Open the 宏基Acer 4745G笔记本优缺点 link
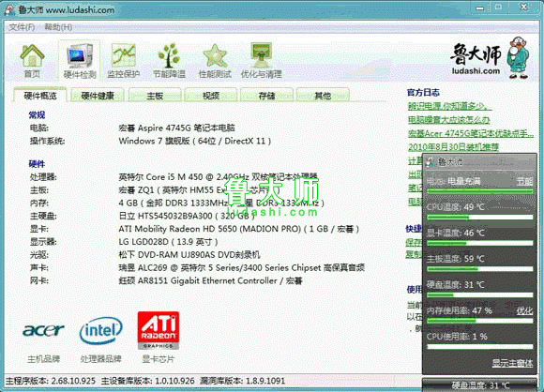Viewport: 544px width, 392px height. pyautogui.click(x=471, y=133)
